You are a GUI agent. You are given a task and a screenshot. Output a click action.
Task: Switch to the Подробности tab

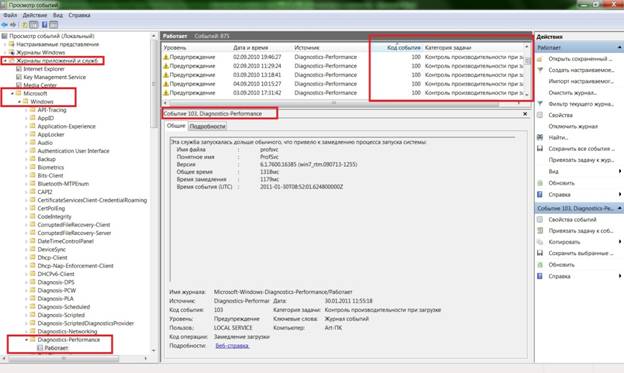click(x=207, y=126)
